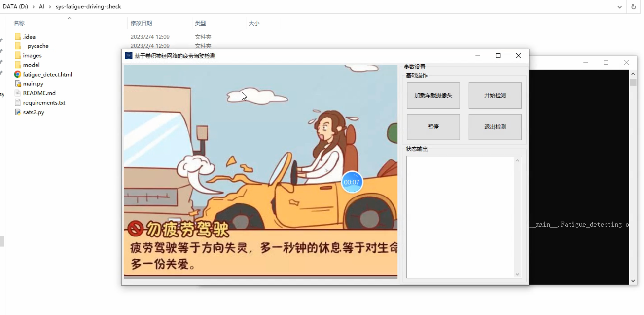Refresh the Explorer folder view
The image size is (644, 315).
pos(634,7)
